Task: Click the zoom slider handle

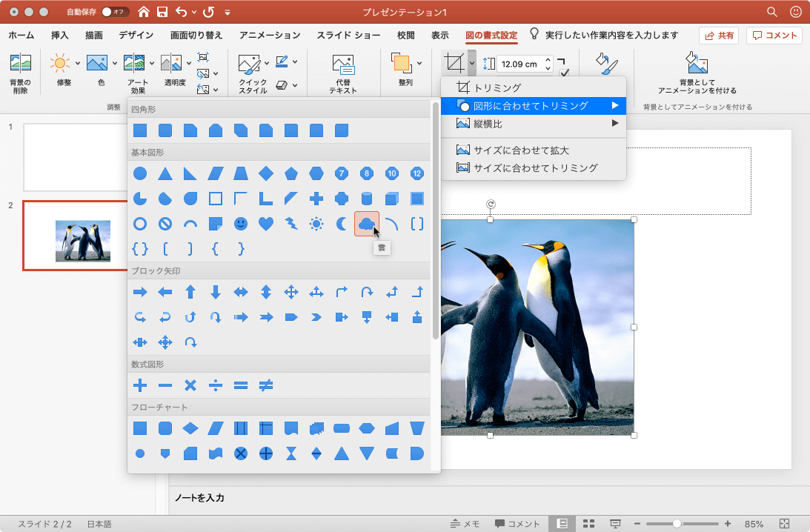Action: click(677, 524)
